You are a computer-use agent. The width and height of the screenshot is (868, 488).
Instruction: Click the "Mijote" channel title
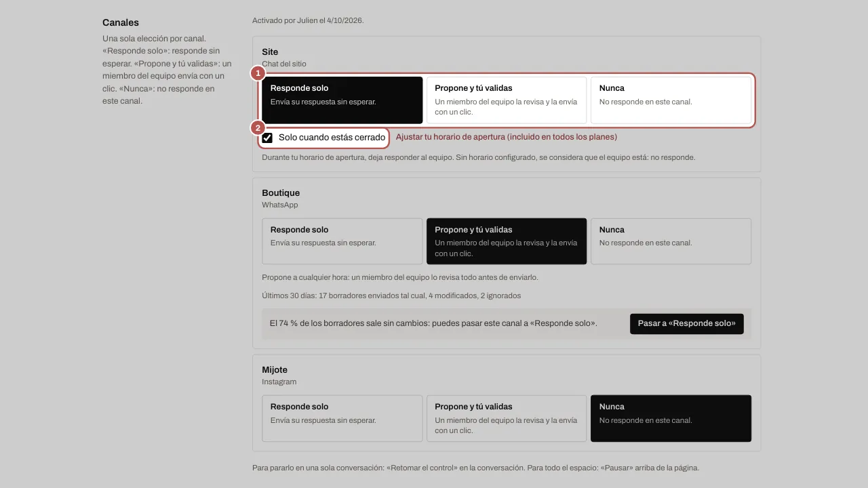pos(275,370)
